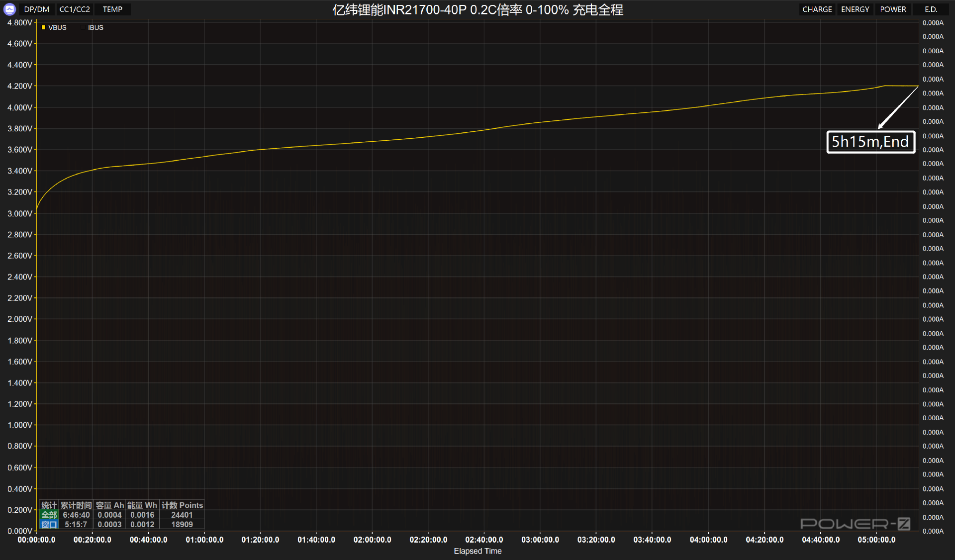Click the 04:00:00.0 time axis label
Viewport: 955px width, 560px height.
(708, 540)
